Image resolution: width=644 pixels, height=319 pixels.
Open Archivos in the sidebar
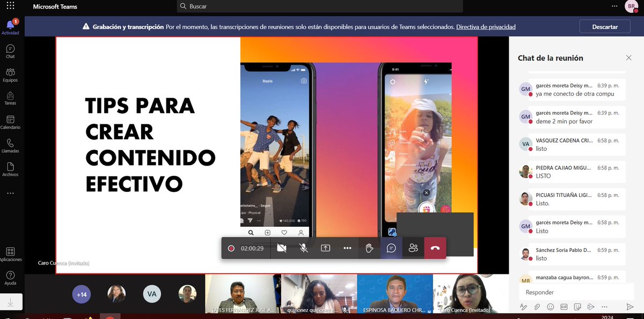(10, 169)
